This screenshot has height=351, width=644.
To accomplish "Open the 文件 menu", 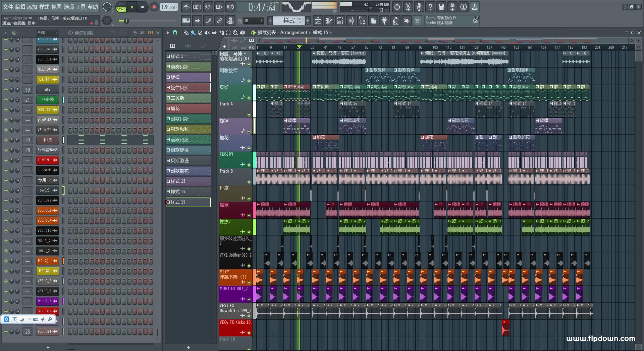I will pyautogui.click(x=8, y=7).
